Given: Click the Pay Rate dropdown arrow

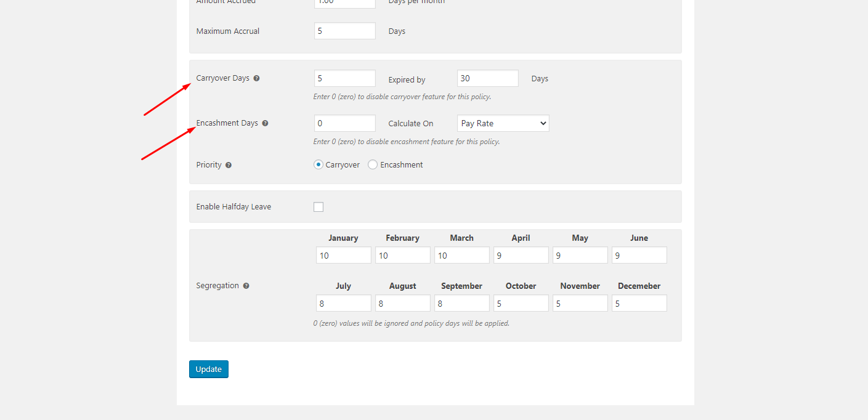Looking at the screenshot, I should point(541,123).
